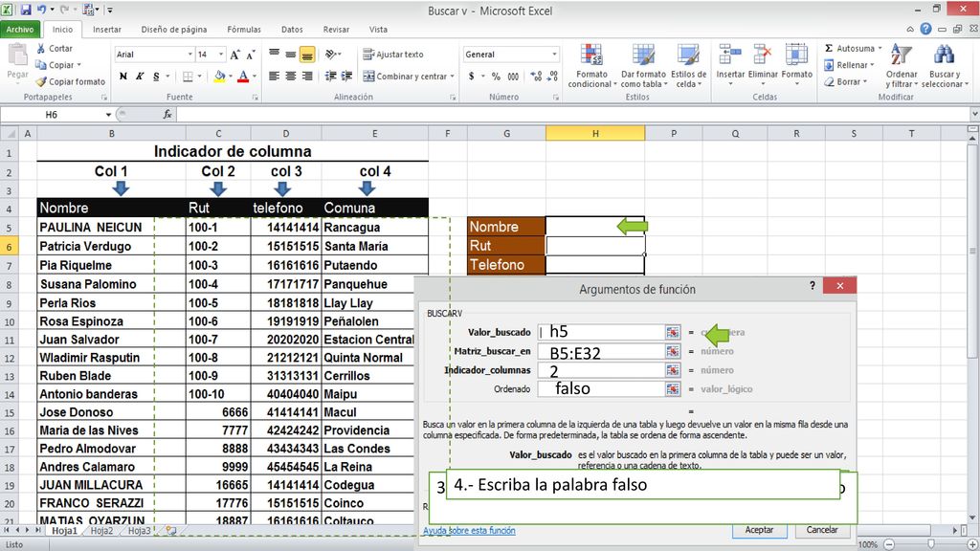Screen dimensions: 980x551
Task: Click Ajustar texto button
Action: [393, 55]
